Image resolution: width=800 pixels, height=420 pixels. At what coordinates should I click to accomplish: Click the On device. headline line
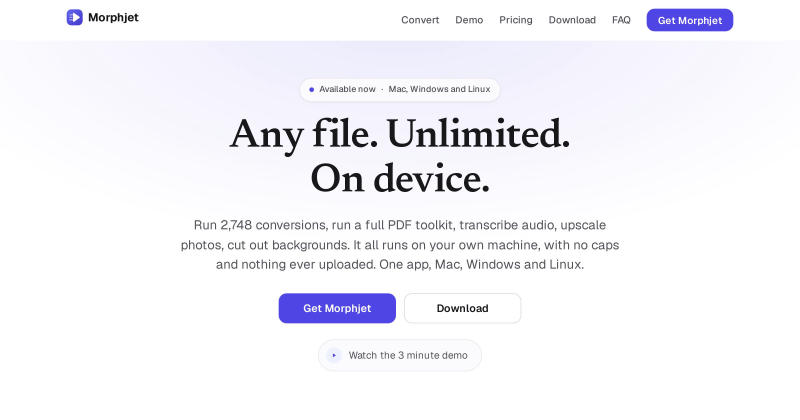coord(399,179)
